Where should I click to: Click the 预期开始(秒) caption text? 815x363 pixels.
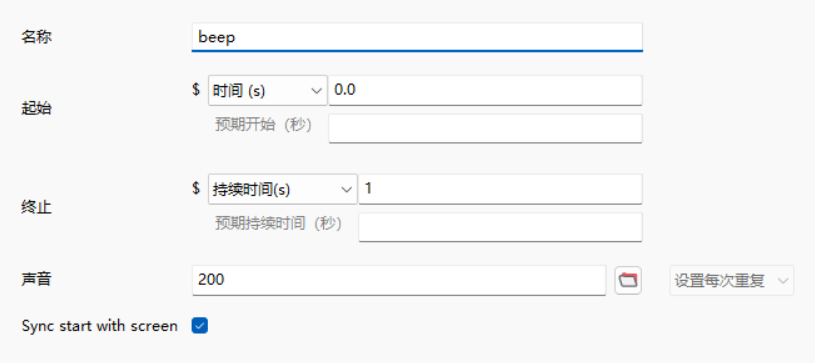point(264,125)
